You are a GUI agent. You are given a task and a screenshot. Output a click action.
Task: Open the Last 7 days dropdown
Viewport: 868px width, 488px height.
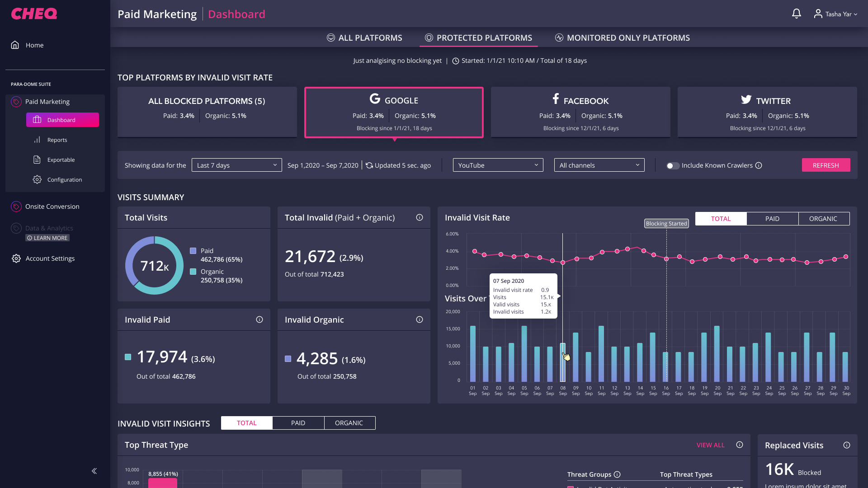tap(237, 165)
